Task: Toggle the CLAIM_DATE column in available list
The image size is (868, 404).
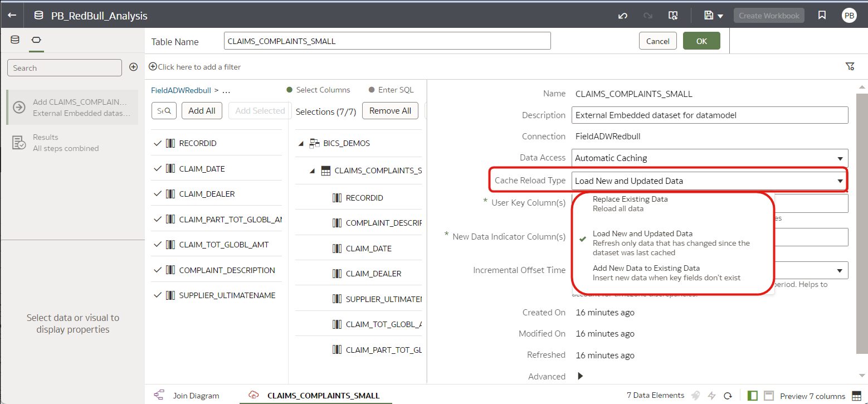Action: coord(216,169)
